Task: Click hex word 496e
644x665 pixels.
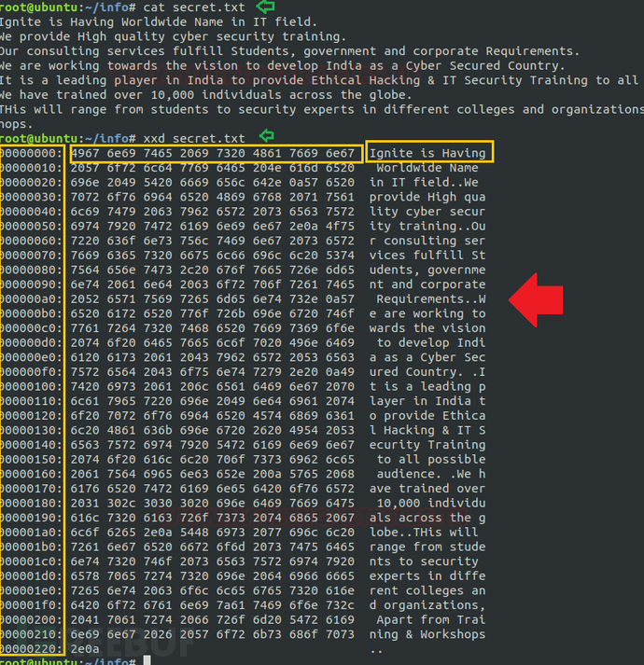Action: 303,342
